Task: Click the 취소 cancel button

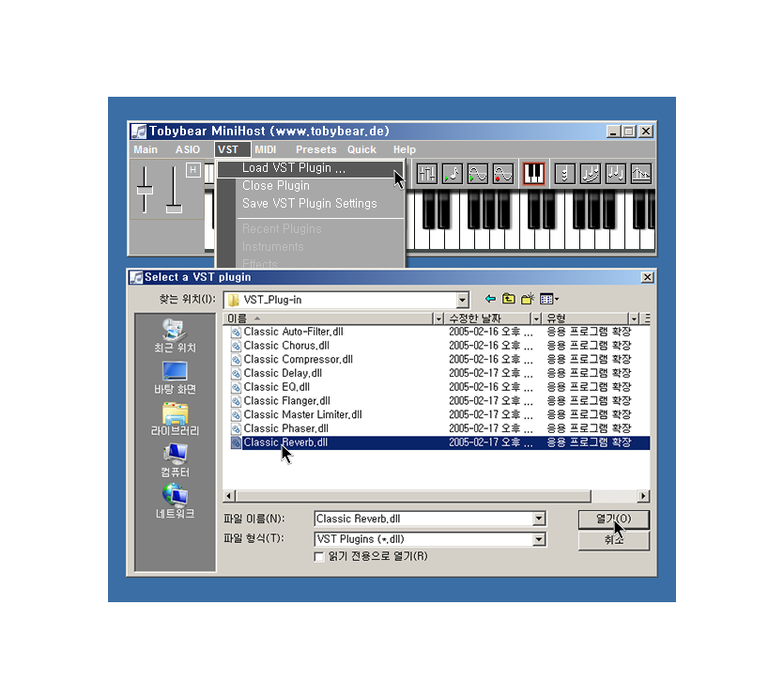Action: (x=613, y=540)
